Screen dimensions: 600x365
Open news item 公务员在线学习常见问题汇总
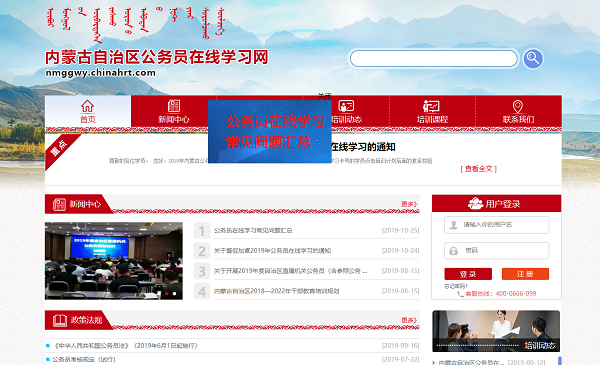[253, 230]
